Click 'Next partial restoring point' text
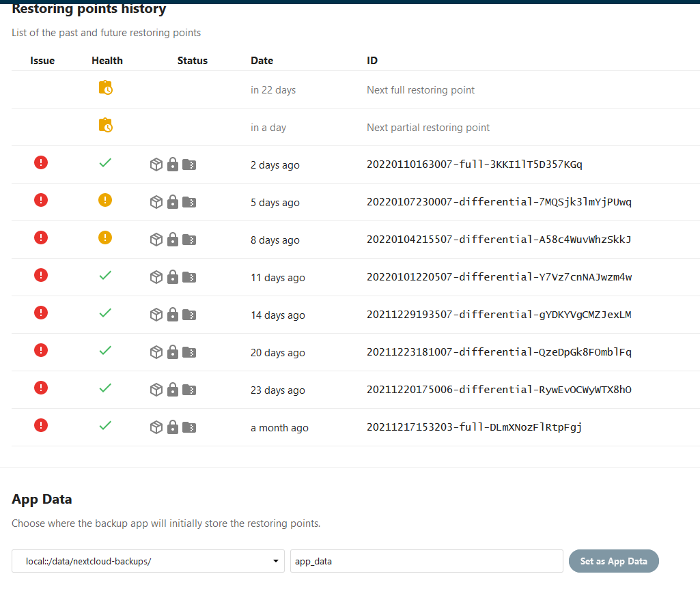 [428, 127]
